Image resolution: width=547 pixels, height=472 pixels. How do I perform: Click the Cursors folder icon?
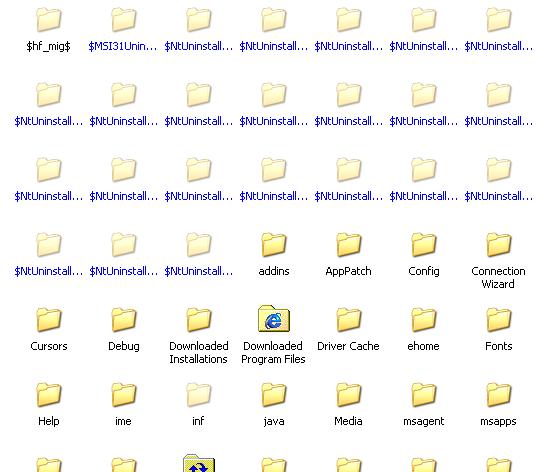tap(49, 320)
